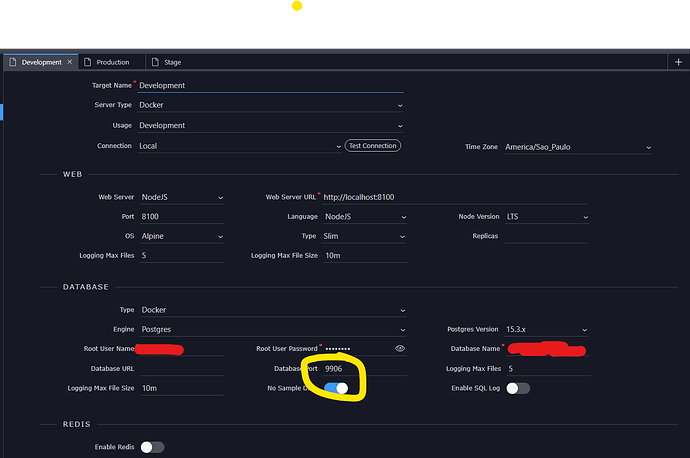Click the Database URL field
The height and width of the screenshot is (458, 690).
pyautogui.click(x=182, y=369)
